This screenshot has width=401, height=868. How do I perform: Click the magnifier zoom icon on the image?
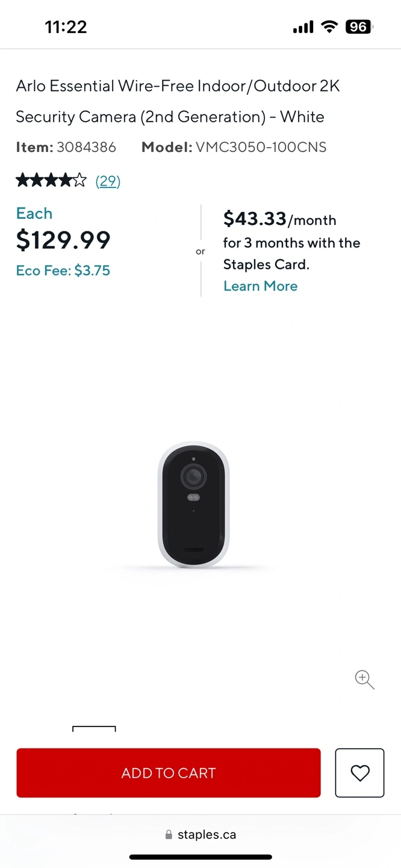pos(364,679)
